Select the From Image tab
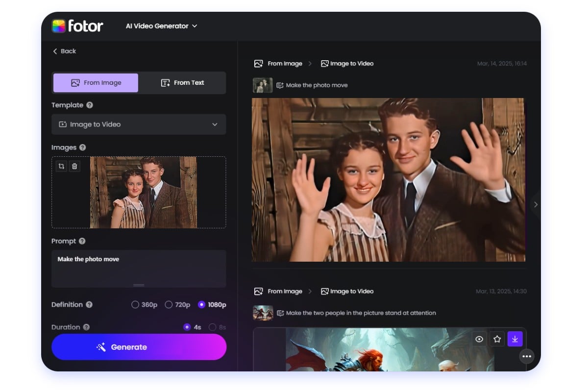This screenshot has width=588, height=392. coord(96,83)
